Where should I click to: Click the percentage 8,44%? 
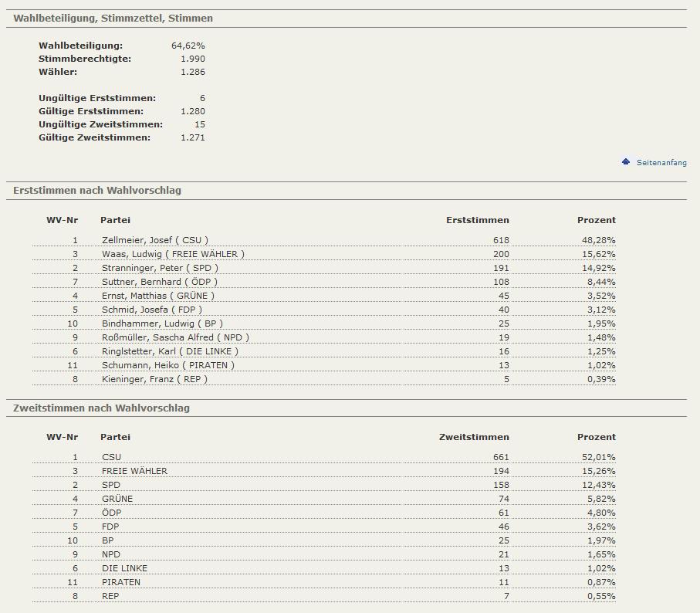coord(601,282)
